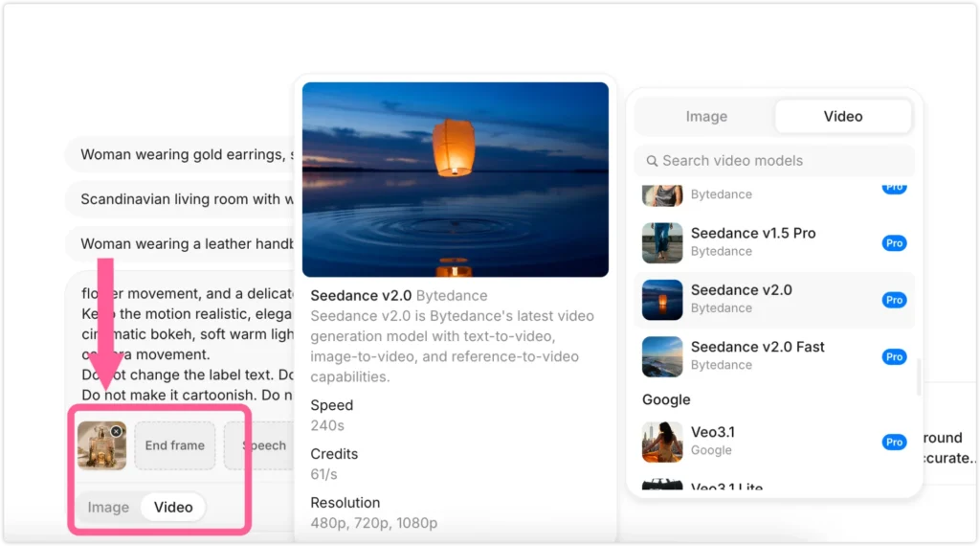The height and width of the screenshot is (546, 980).
Task: Focus the Search video models field
Action: point(774,161)
